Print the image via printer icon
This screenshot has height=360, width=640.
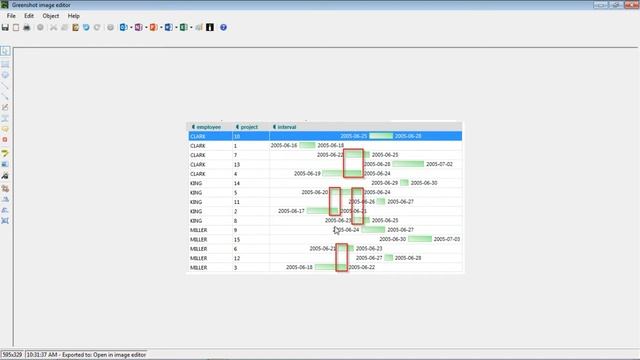click(x=27, y=27)
